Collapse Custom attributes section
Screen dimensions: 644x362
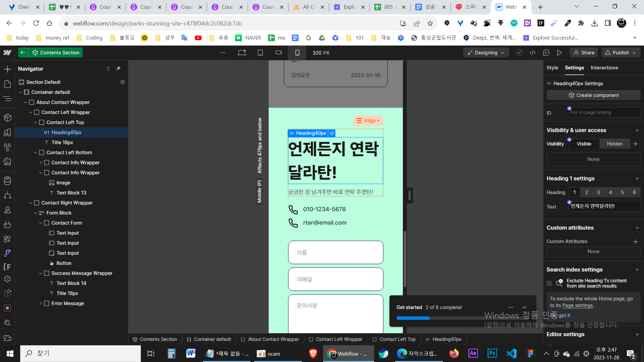click(637, 228)
